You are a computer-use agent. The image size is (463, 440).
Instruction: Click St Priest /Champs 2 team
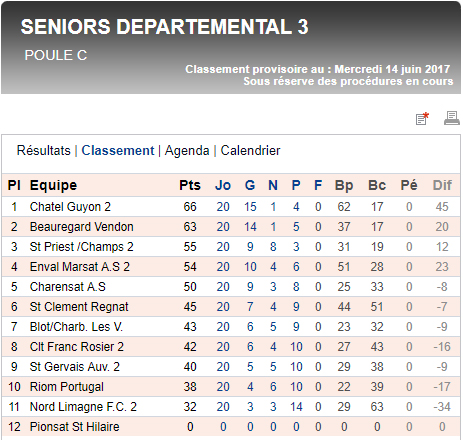(82, 247)
